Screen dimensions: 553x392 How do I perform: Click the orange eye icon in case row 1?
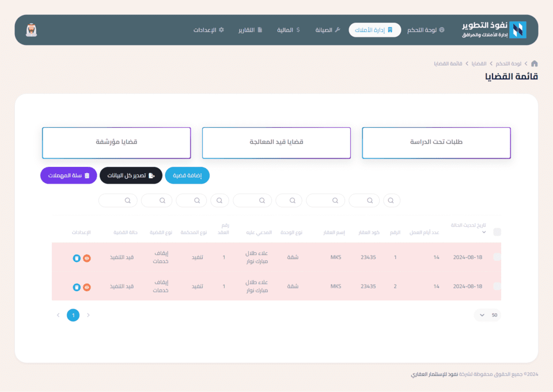(86, 258)
